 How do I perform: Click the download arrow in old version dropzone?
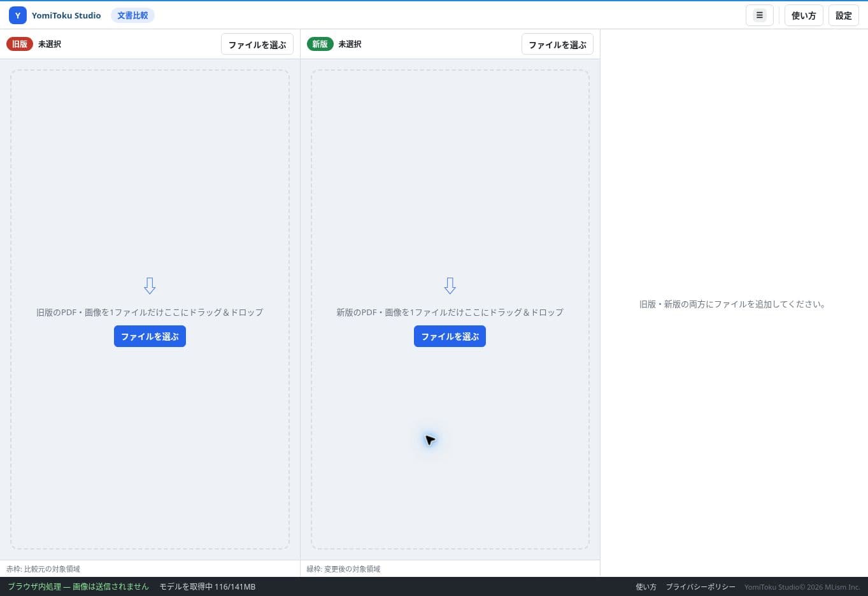[150, 286]
